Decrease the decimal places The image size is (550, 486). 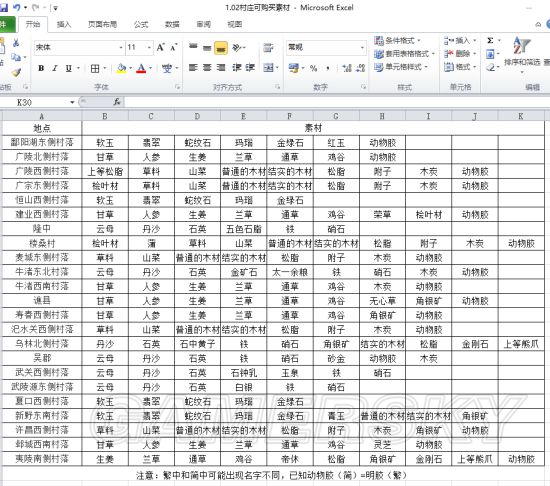pos(360,68)
